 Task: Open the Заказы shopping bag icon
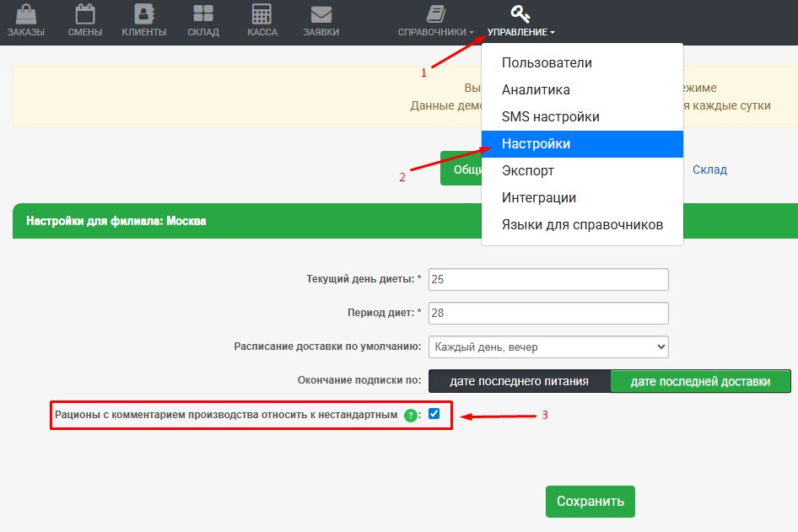(26, 14)
